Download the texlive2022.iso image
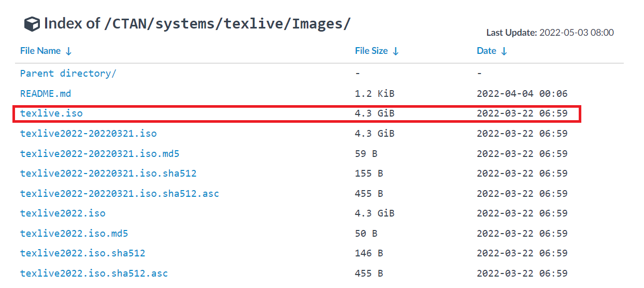The height and width of the screenshot is (288, 644). pyautogui.click(x=63, y=213)
